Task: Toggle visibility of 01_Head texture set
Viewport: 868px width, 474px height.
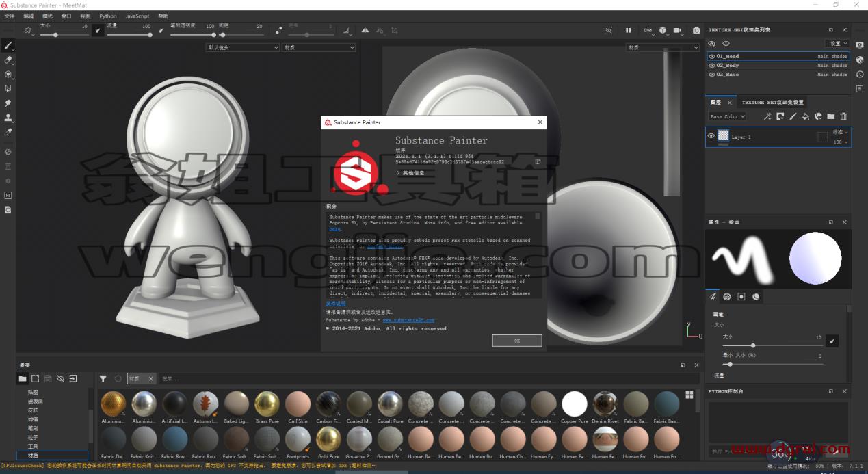Action: click(712, 56)
